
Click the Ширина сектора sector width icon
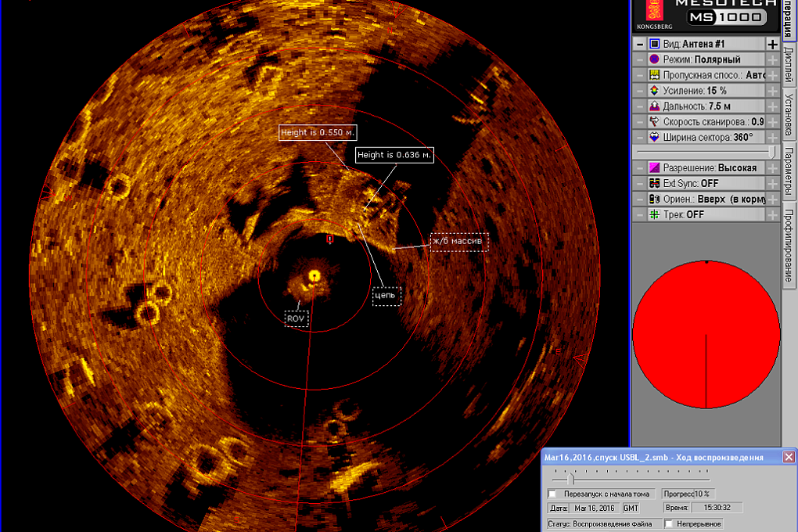point(655,138)
